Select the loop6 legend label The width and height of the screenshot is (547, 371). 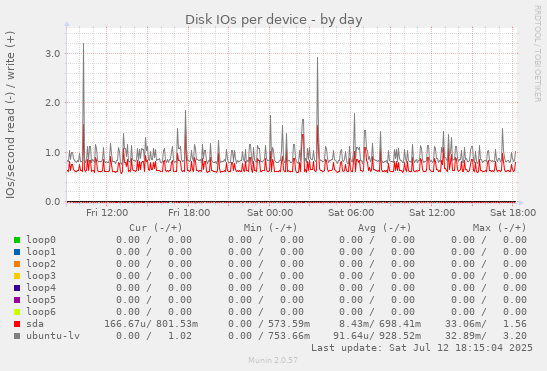tap(41, 312)
